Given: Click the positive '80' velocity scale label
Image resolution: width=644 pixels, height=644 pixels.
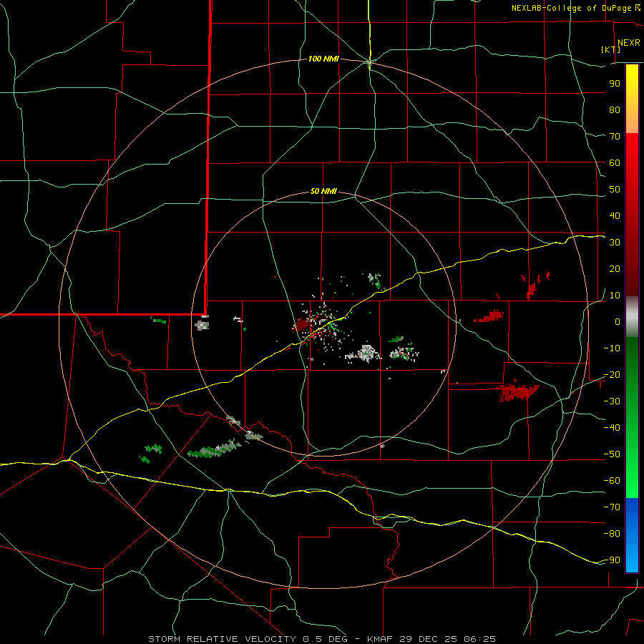Looking at the screenshot, I should pyautogui.click(x=615, y=110).
